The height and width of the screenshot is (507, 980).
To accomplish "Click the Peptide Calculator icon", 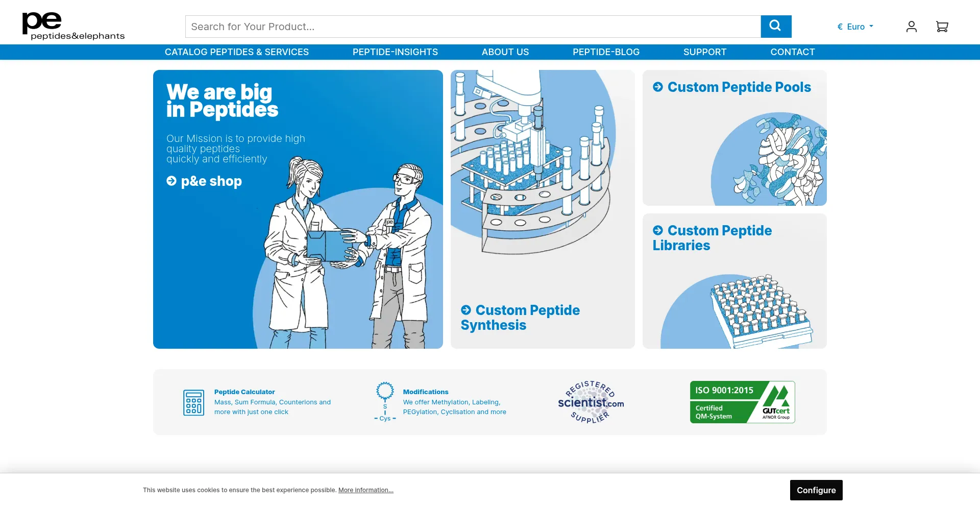I will click(x=193, y=402).
